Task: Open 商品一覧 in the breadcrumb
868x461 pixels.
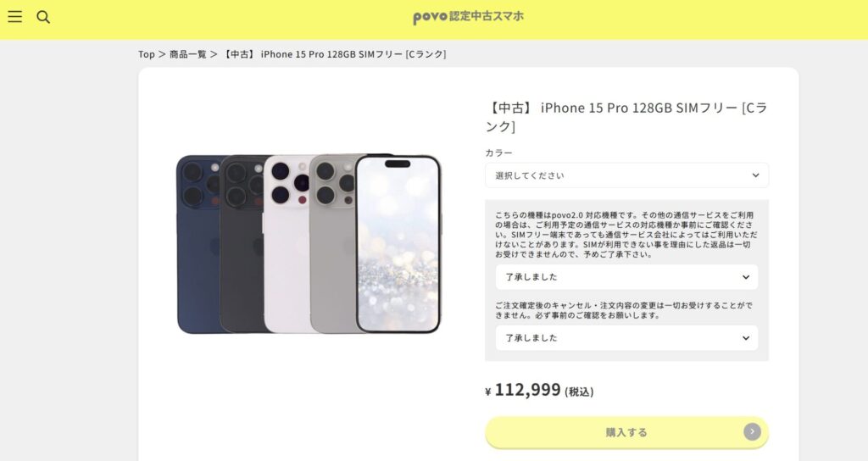Action: [187, 54]
